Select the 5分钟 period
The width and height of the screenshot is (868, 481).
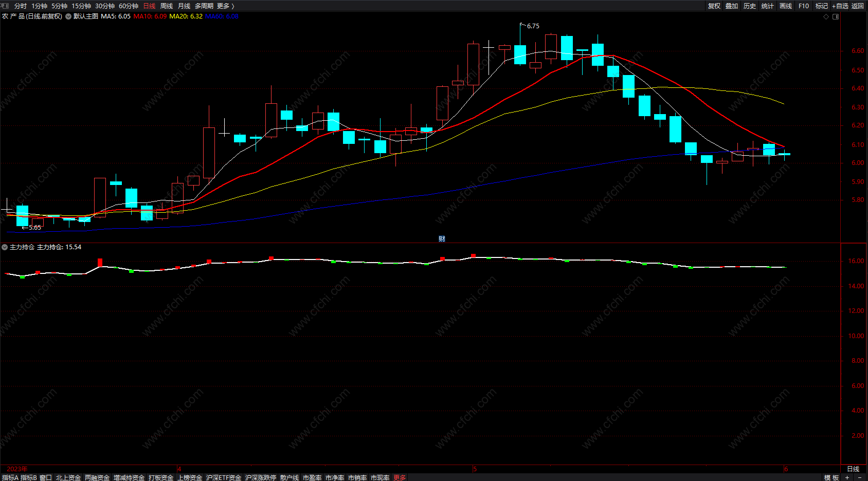click(60, 6)
